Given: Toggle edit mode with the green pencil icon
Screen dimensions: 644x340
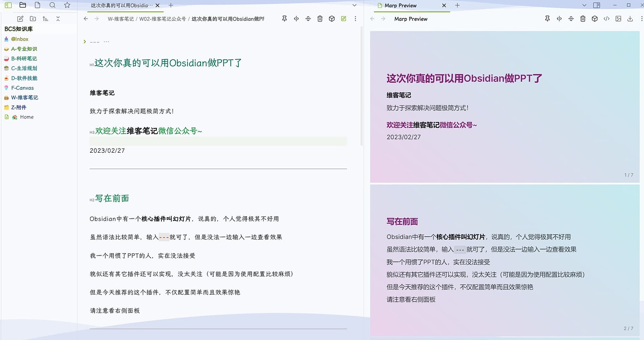Looking at the screenshot, I should click(x=343, y=19).
